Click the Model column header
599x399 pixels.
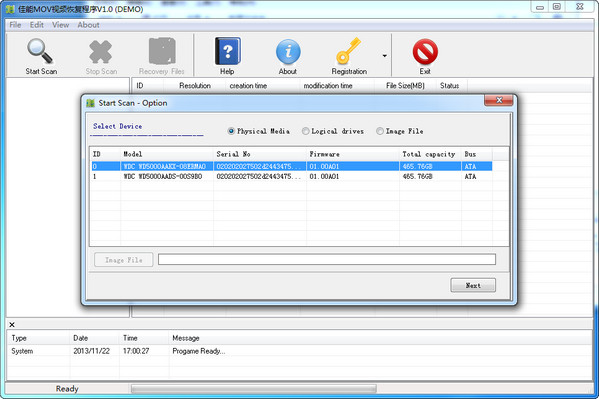(x=167, y=154)
